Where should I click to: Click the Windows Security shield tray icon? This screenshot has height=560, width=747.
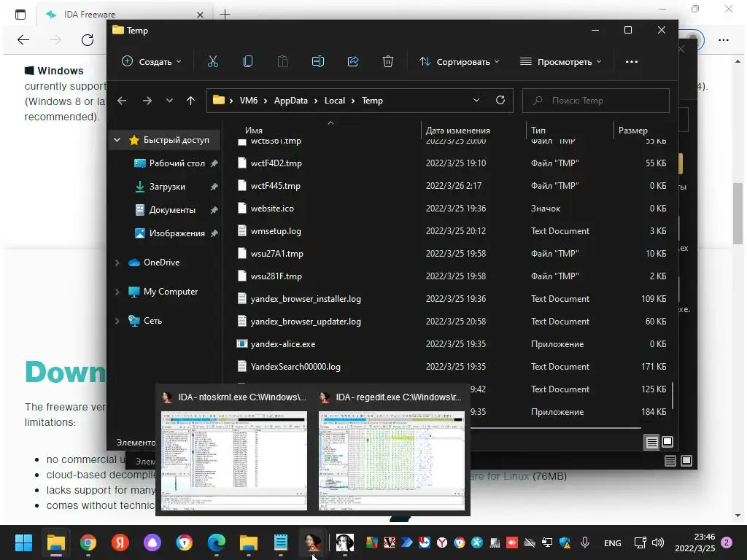click(565, 542)
